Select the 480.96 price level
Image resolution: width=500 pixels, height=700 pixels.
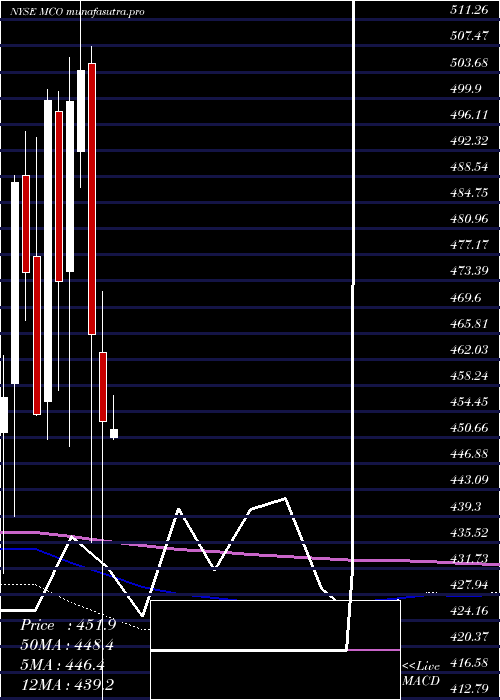(469, 219)
